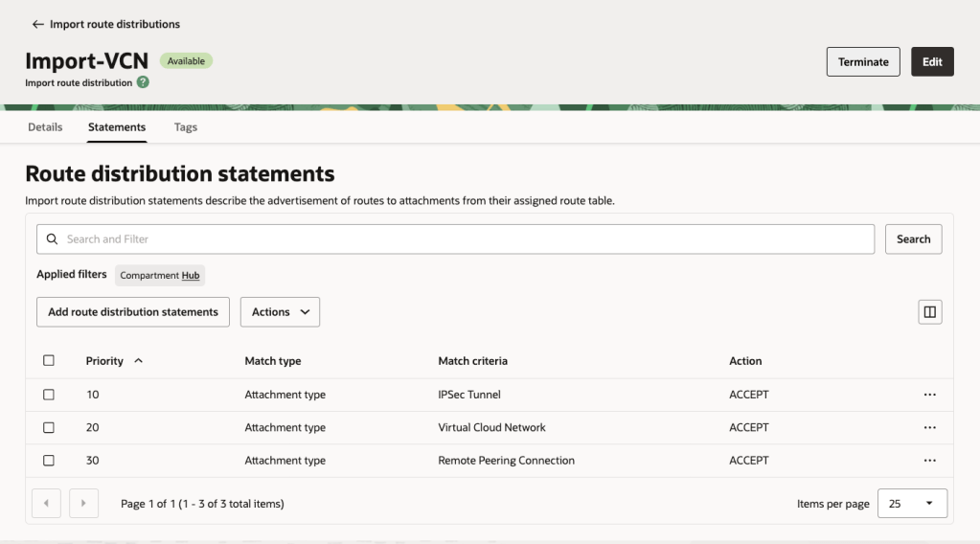This screenshot has width=980, height=544.
Task: Sort by Priority column arrow
Action: [x=139, y=361]
